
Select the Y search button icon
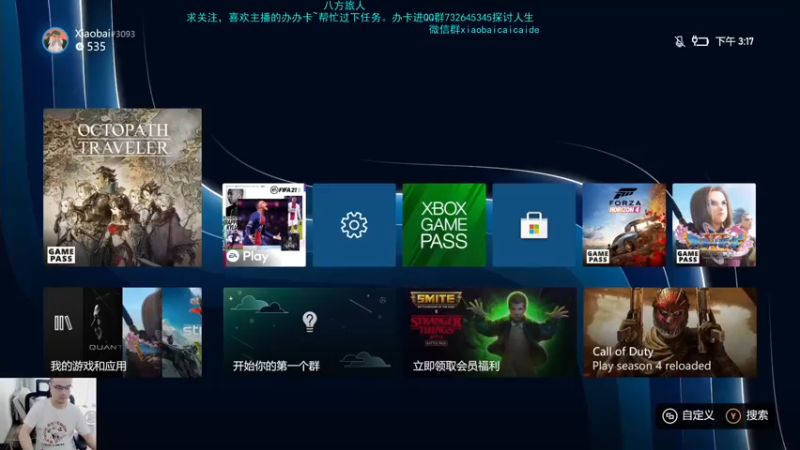point(733,416)
